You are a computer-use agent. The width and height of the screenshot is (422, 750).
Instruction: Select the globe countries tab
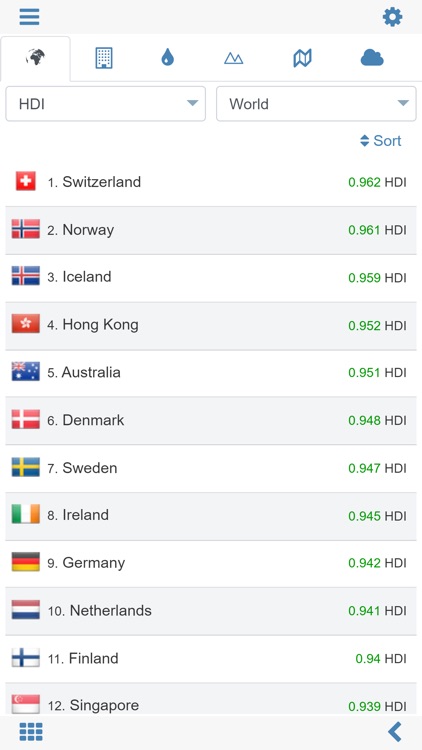(x=35, y=58)
